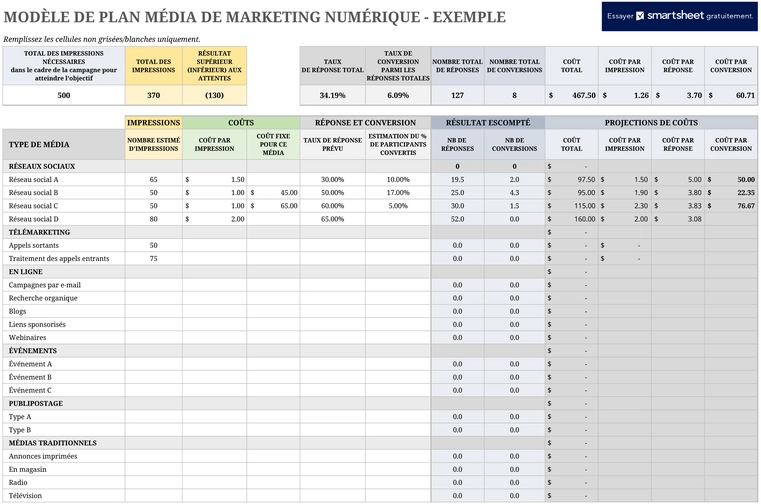Select the 60.71 coût par conversion cell

731,95
